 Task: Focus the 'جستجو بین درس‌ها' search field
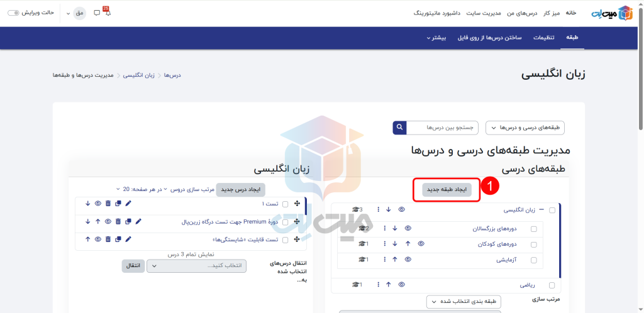[442, 128]
